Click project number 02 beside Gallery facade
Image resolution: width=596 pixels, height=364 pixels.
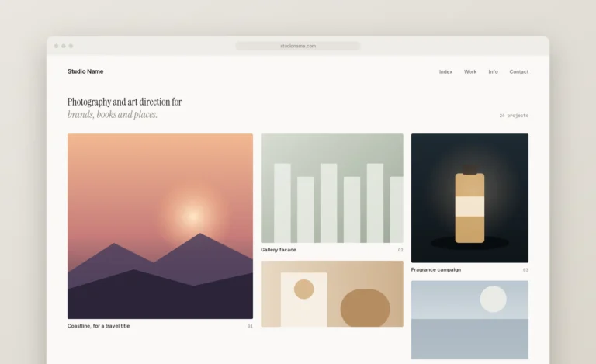click(400, 250)
